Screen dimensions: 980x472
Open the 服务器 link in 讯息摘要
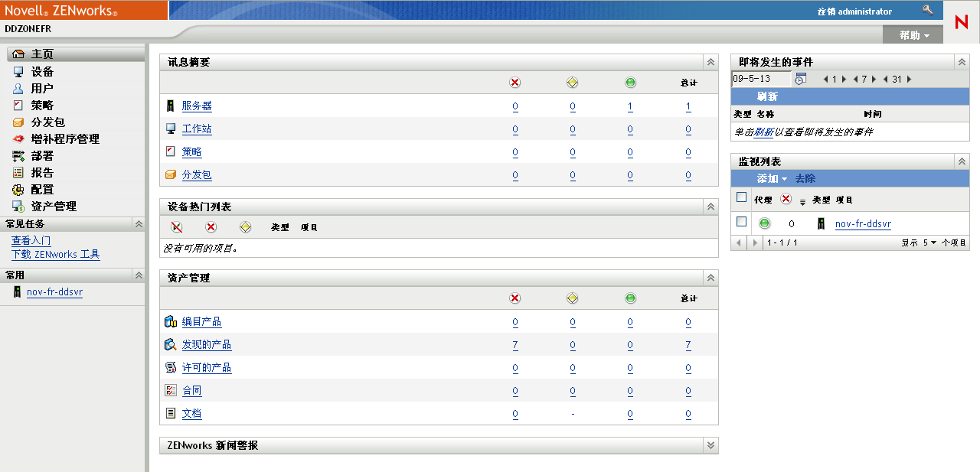pos(197,106)
